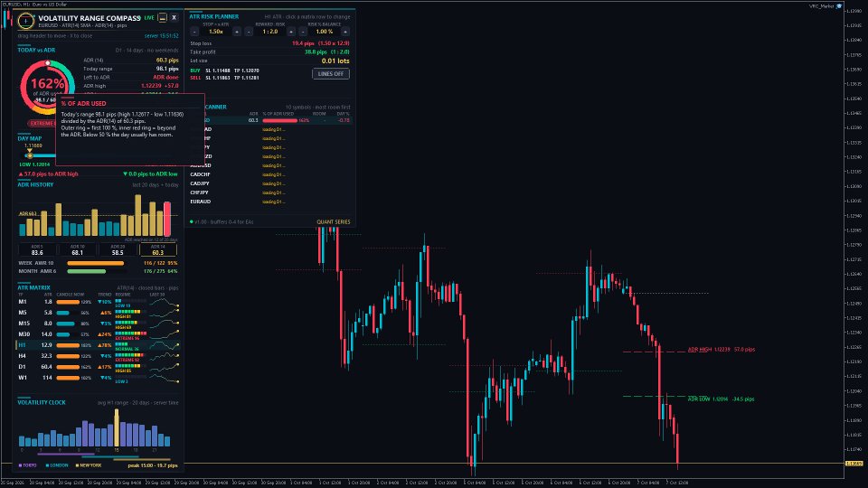The width and height of the screenshot is (868, 488).
Task: Collapse the Volatility Range Compass panel
Action: pyautogui.click(x=162, y=18)
